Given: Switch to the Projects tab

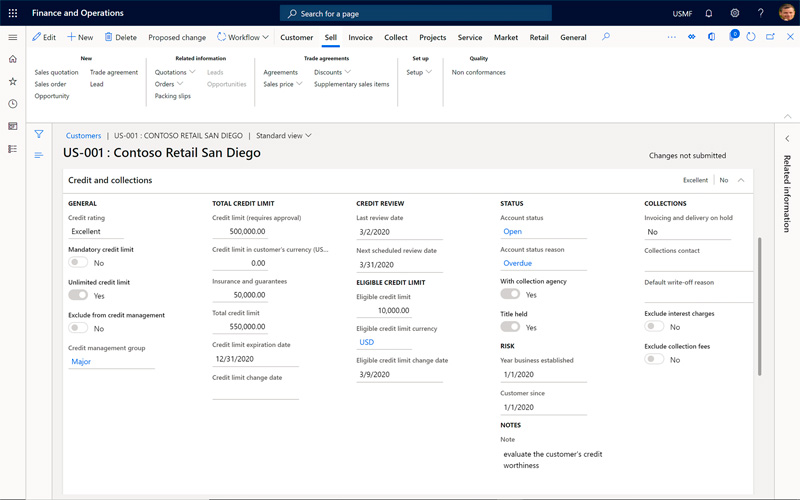Looking at the screenshot, I should point(433,37).
